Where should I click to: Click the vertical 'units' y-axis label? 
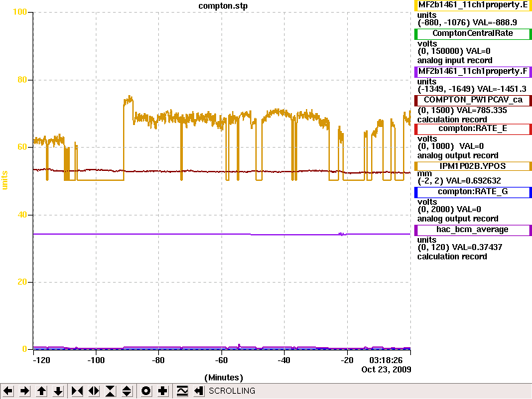point(5,180)
